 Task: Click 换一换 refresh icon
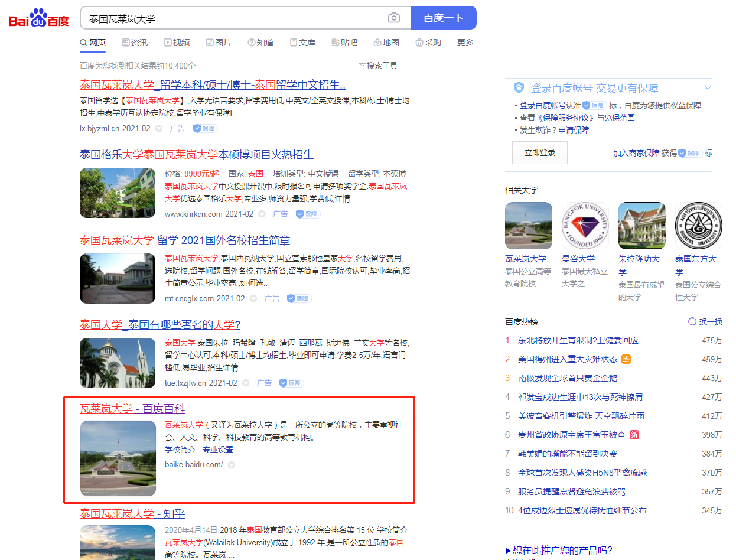coord(692,321)
